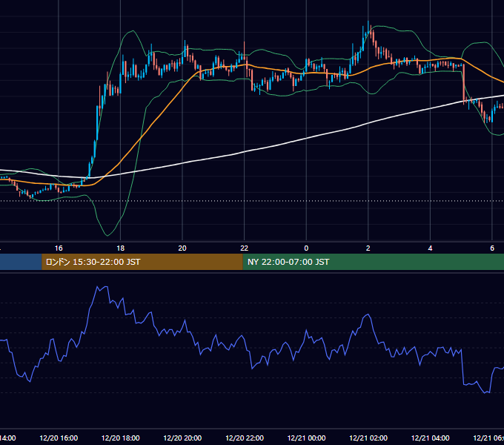This screenshot has width=504, height=445.
Task: Click the 12/20 22:00 date label
Action: pyautogui.click(x=245, y=438)
